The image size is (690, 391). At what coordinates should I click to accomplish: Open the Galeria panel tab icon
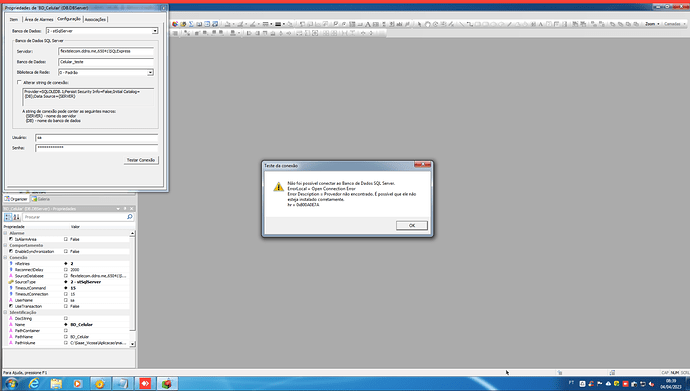34,199
